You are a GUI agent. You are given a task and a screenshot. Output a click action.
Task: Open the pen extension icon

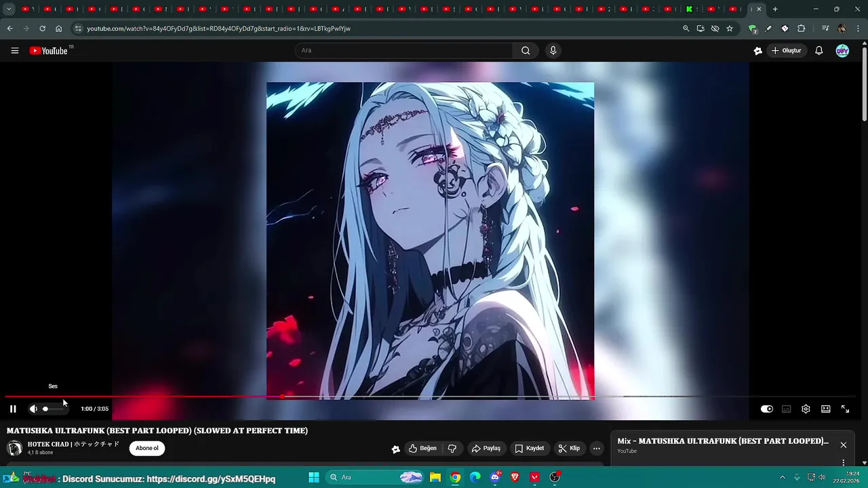point(768,28)
